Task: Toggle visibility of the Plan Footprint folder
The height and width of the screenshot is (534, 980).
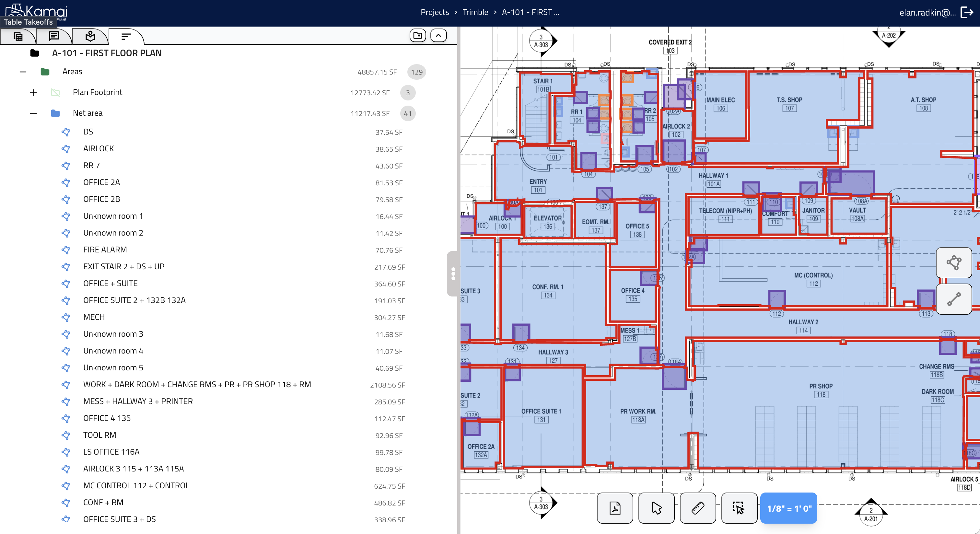Action: click(x=55, y=93)
